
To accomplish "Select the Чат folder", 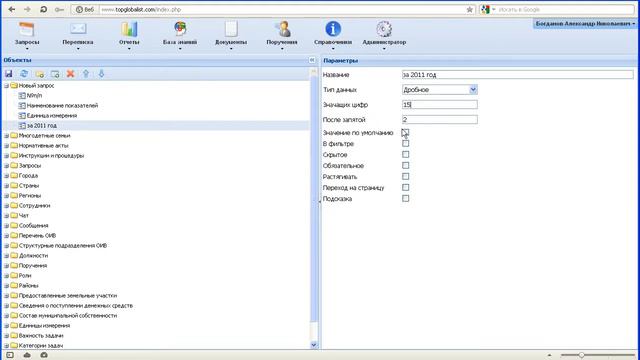I will [x=24, y=216].
